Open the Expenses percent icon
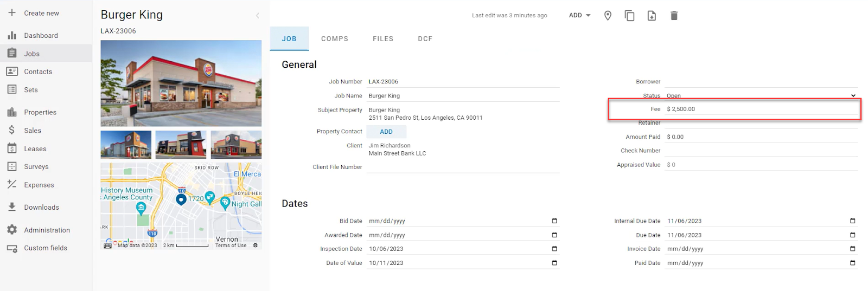The height and width of the screenshot is (291, 868). tap(12, 184)
